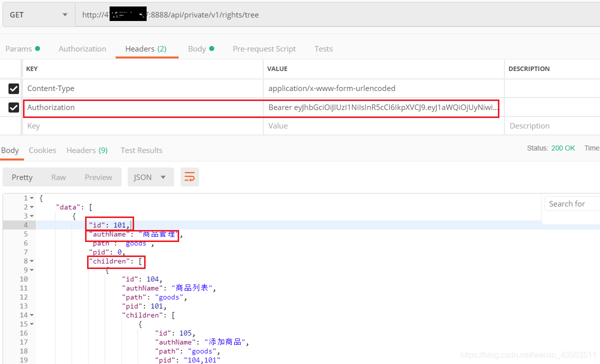Collapse the "children" array at line 8
Screen dimensions: 600x364
pyautogui.click(x=32, y=261)
